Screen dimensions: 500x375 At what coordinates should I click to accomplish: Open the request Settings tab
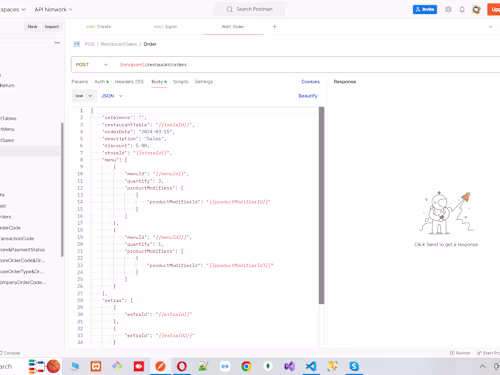204,82
